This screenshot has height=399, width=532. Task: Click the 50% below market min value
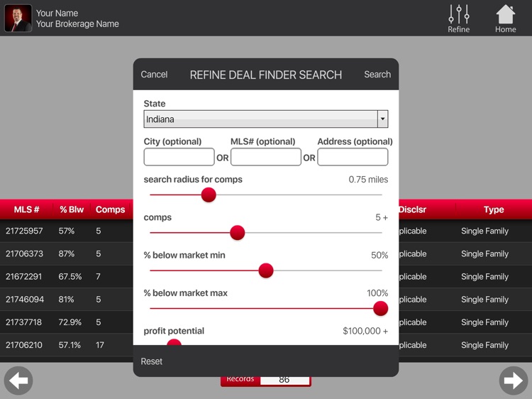tap(379, 255)
